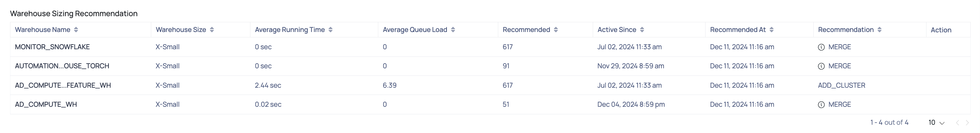The width and height of the screenshot is (980, 133).
Task: Sort by Recommended At column
Action: pos(772,30)
